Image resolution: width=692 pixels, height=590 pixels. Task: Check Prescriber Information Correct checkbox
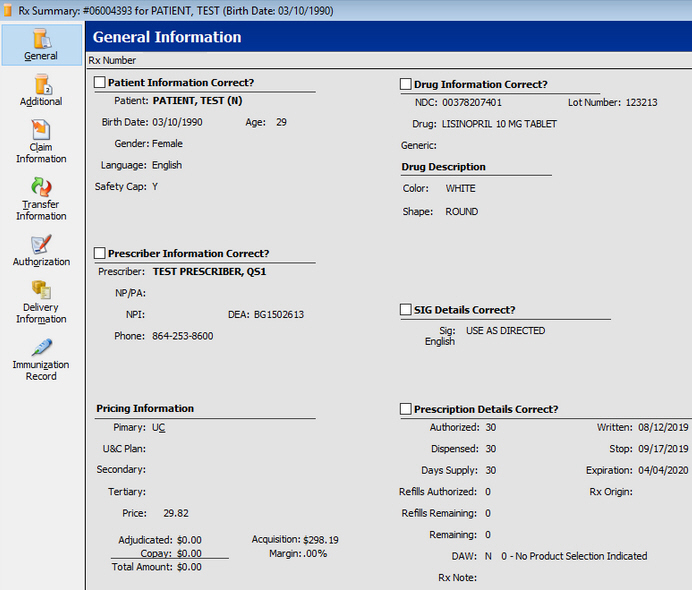point(100,254)
